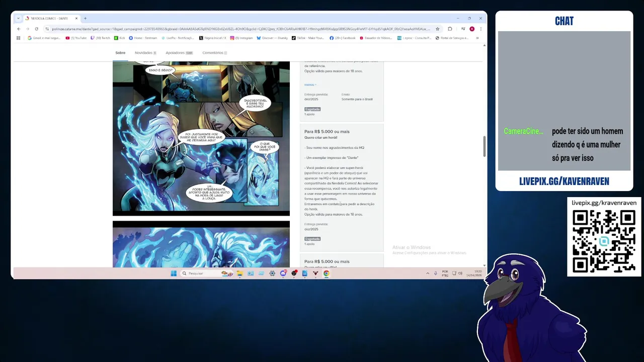Open the Facebook bookmark
Screen dimensions: 644x362
[x=343, y=38]
